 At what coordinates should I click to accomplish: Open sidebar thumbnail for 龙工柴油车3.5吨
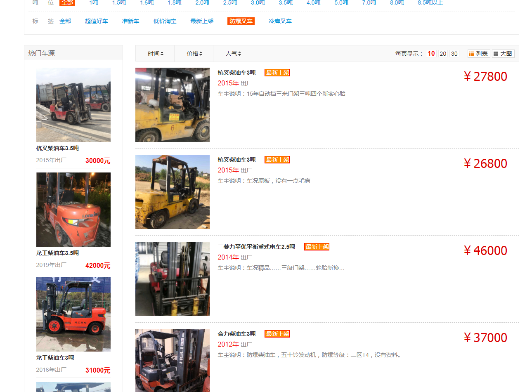click(x=73, y=210)
